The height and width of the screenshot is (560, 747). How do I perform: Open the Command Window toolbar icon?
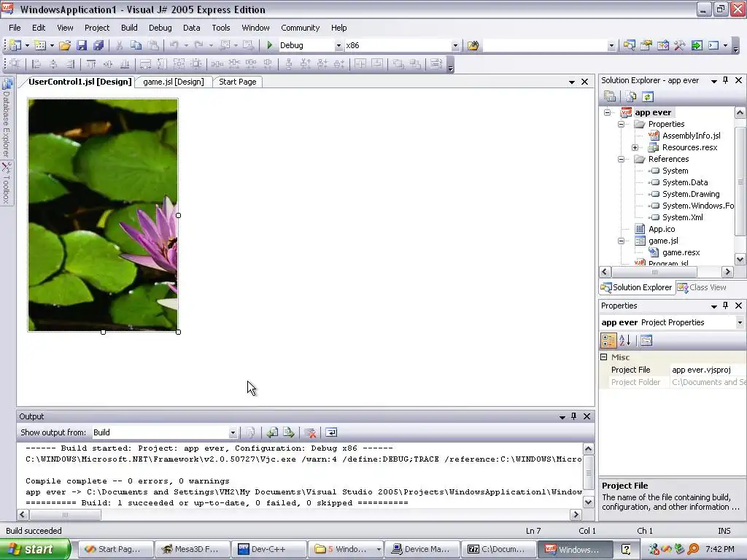point(713,46)
